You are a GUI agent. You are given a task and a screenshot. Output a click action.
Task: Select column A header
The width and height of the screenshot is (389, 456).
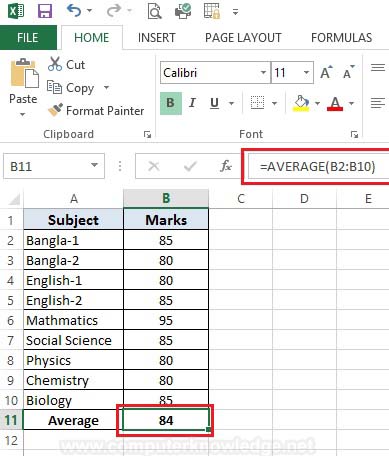pos(74,199)
